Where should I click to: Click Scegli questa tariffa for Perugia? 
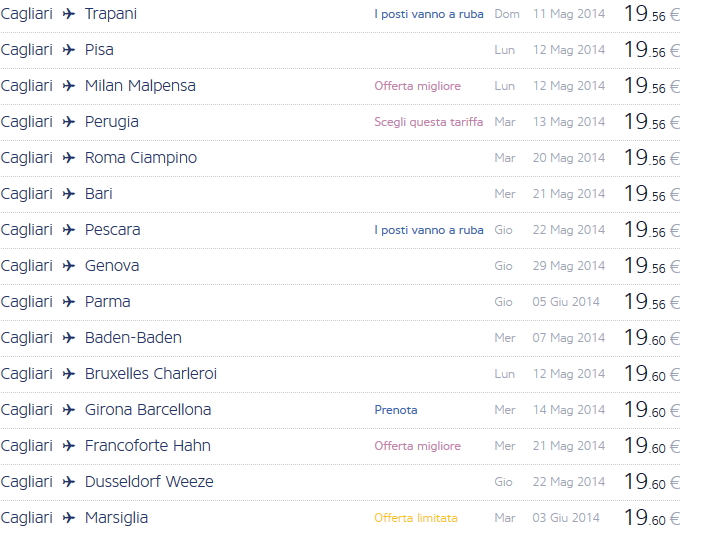(x=428, y=122)
